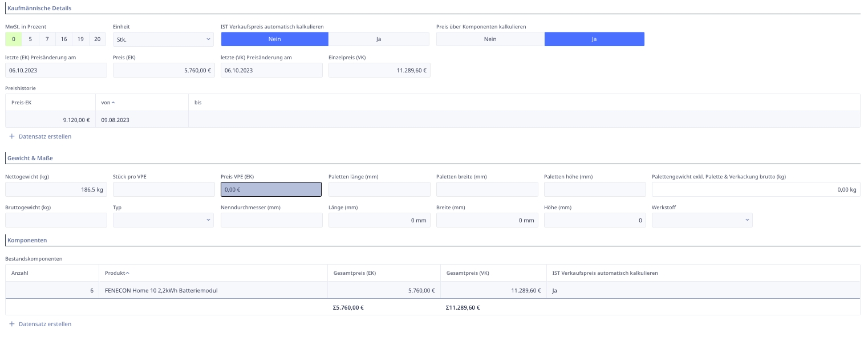
Task: Click the Einzelpreis (VK) field
Action: pyautogui.click(x=379, y=70)
